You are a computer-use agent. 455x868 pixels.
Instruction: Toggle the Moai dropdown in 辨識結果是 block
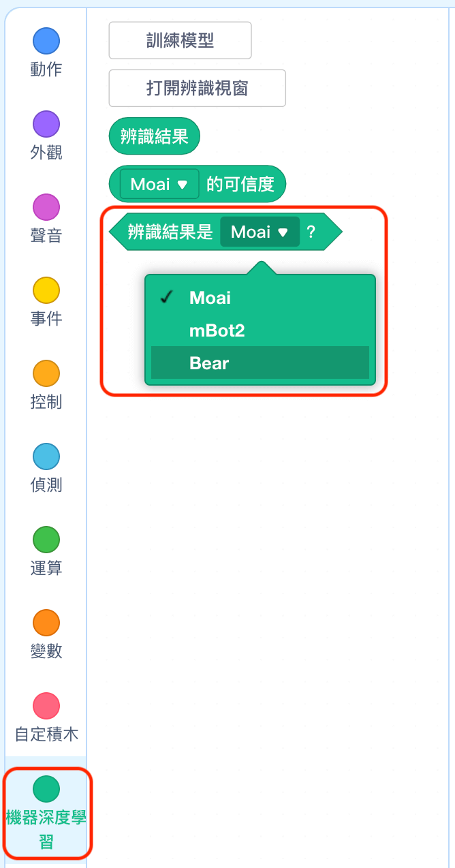(x=260, y=232)
